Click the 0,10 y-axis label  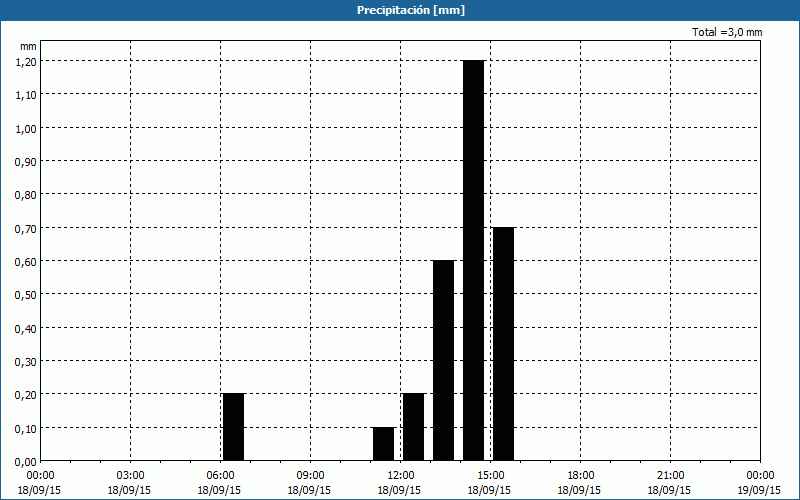tap(26, 428)
